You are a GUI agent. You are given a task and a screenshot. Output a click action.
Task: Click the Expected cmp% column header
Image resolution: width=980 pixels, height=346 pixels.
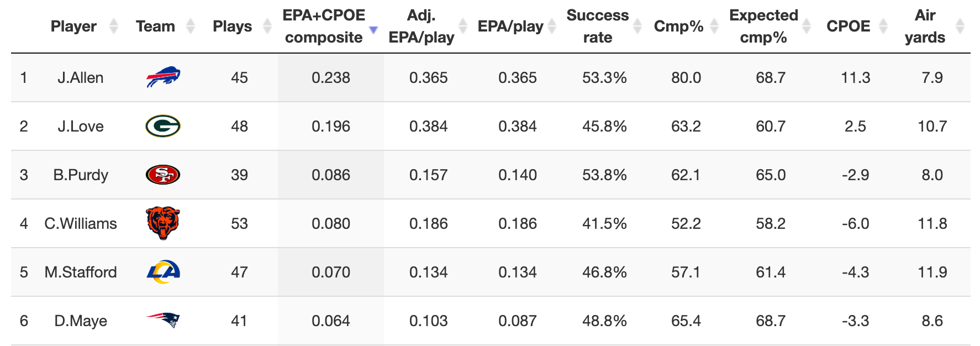tap(763, 26)
